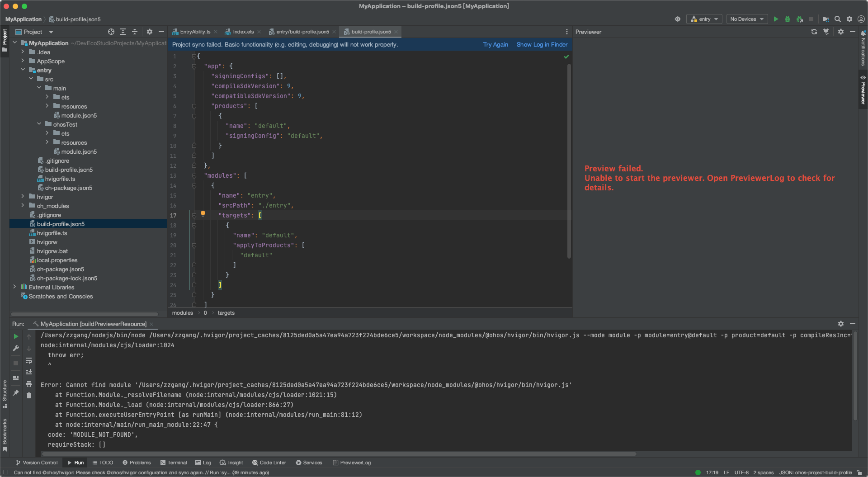Expand the AppScope folder

[23, 61]
